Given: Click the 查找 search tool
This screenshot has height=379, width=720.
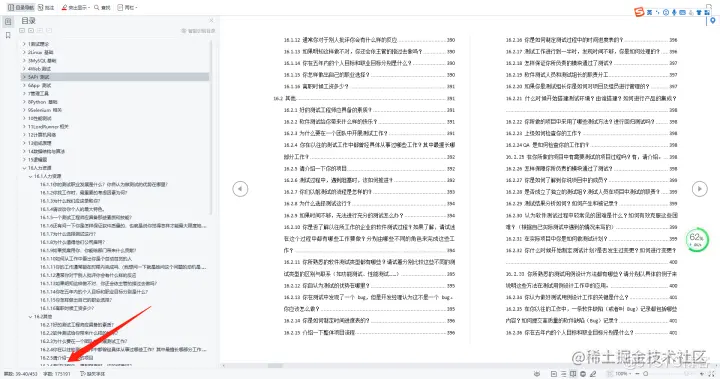Looking at the screenshot, I should (x=102, y=7).
